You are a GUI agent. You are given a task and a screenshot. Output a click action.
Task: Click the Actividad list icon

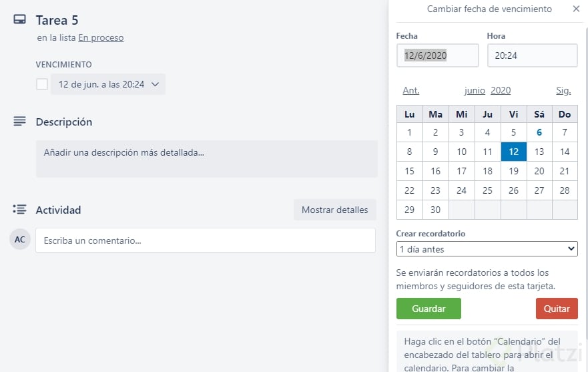[20, 210]
